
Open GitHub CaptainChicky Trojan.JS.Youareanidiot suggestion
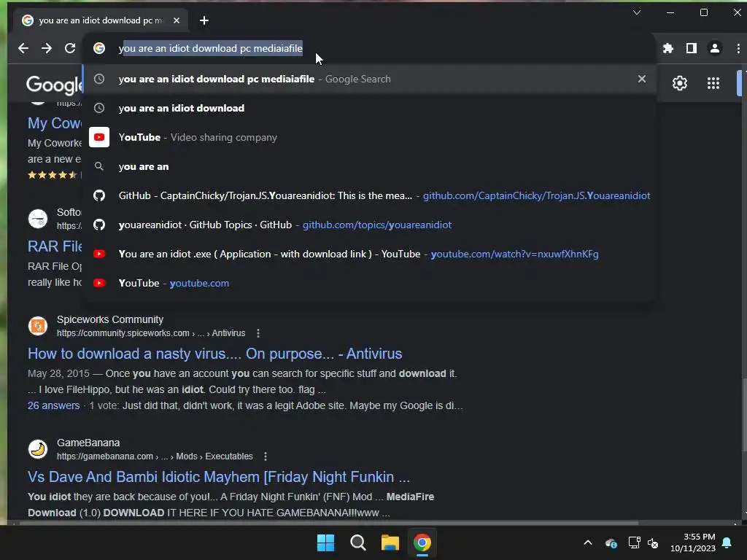(370, 195)
